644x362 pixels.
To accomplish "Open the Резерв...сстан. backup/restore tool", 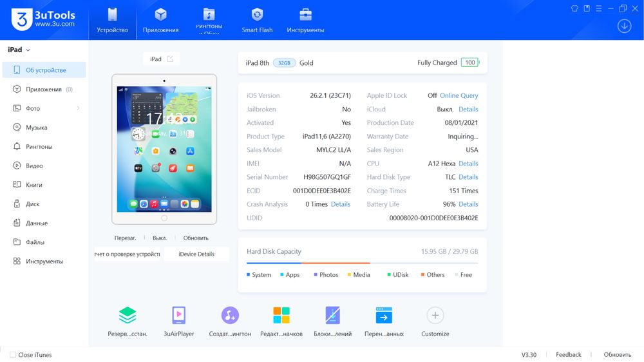I will (x=128, y=321).
